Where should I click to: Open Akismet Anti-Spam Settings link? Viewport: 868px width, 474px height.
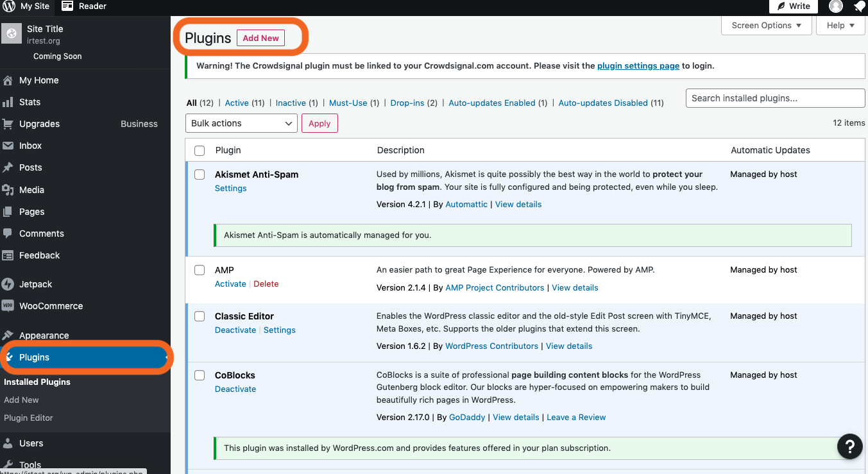(x=231, y=189)
